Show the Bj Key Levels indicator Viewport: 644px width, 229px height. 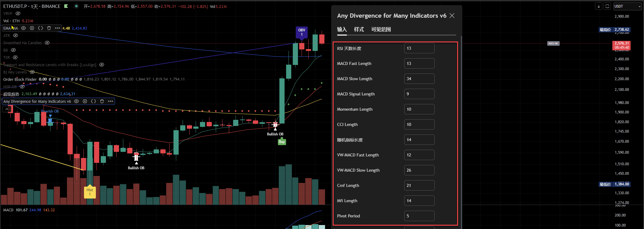(x=32, y=72)
